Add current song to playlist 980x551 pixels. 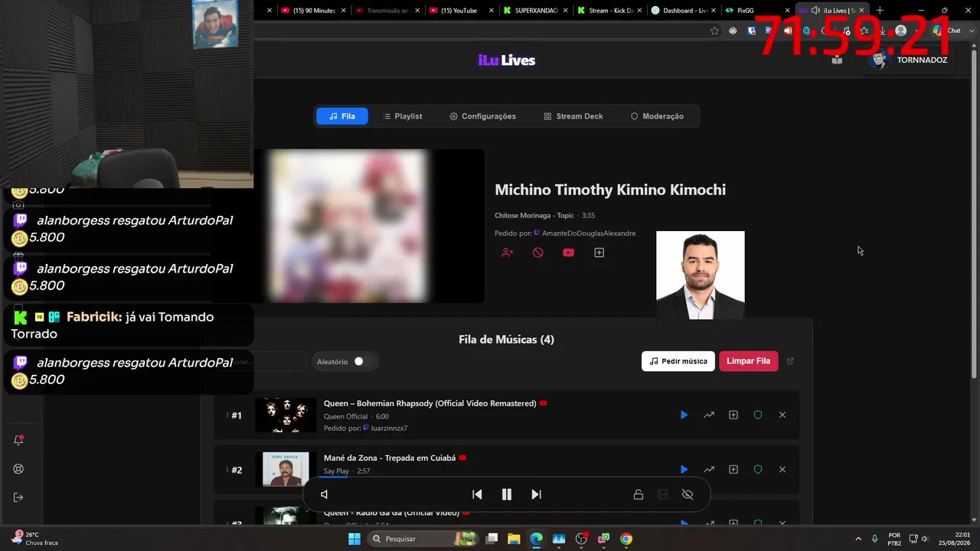pos(599,253)
